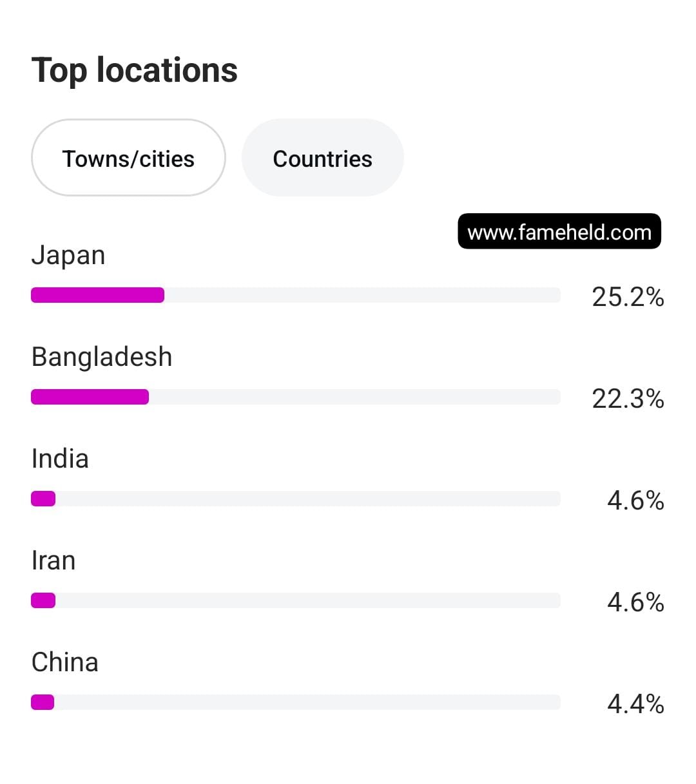The width and height of the screenshot is (696, 784).
Task: Click the India progress bar fill
Action: (x=43, y=499)
